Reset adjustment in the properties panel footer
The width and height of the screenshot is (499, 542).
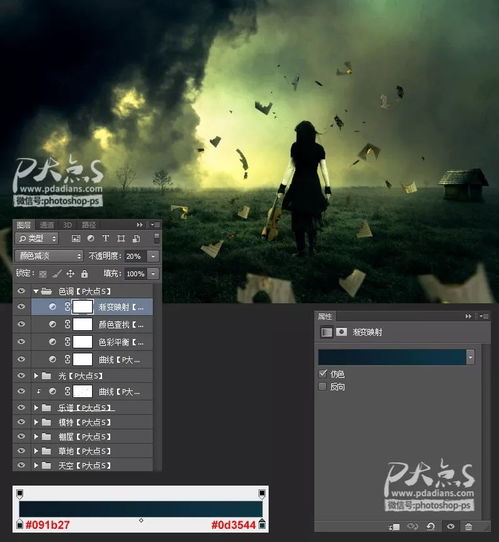(431, 526)
